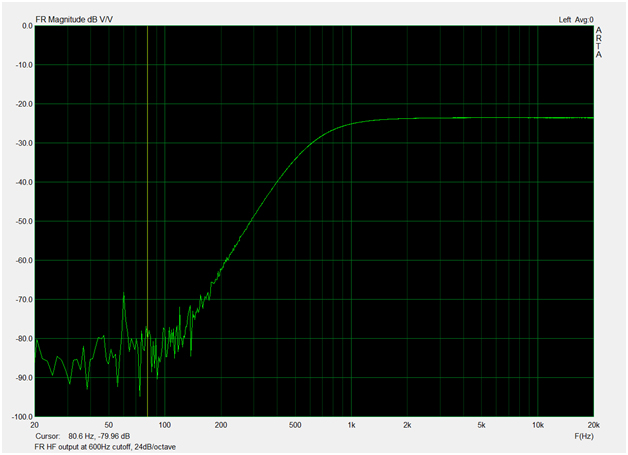Click the 5k frequency axis label

click(x=481, y=425)
